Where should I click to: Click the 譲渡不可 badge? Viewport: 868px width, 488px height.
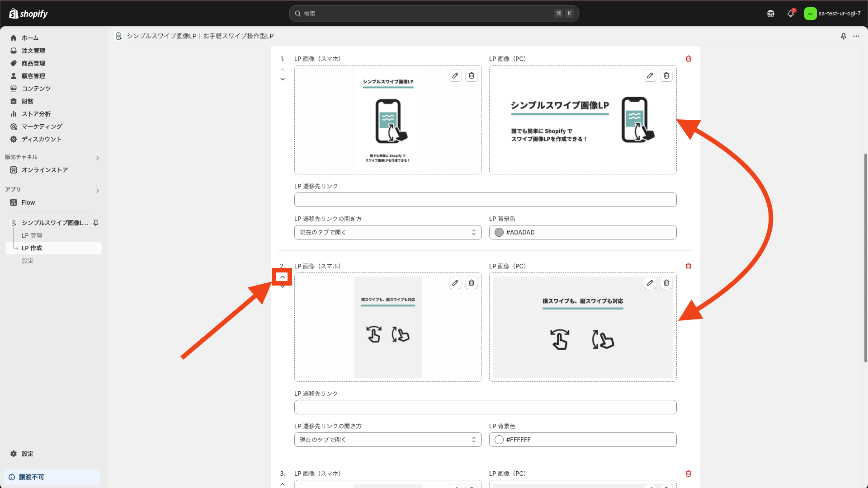(52, 477)
